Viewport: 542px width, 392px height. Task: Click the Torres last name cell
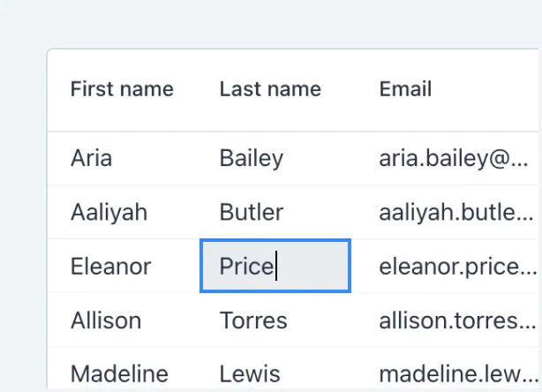click(x=253, y=320)
